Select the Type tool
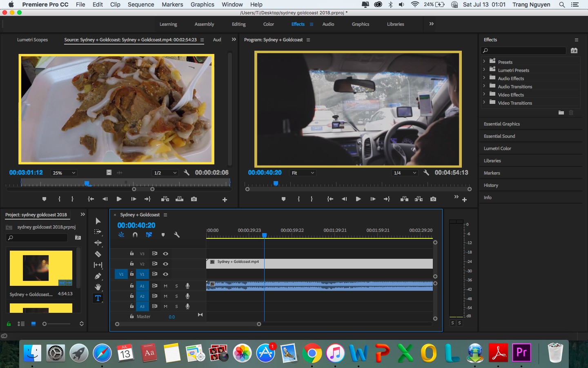Image resolution: width=588 pixels, height=368 pixels. coord(98,298)
